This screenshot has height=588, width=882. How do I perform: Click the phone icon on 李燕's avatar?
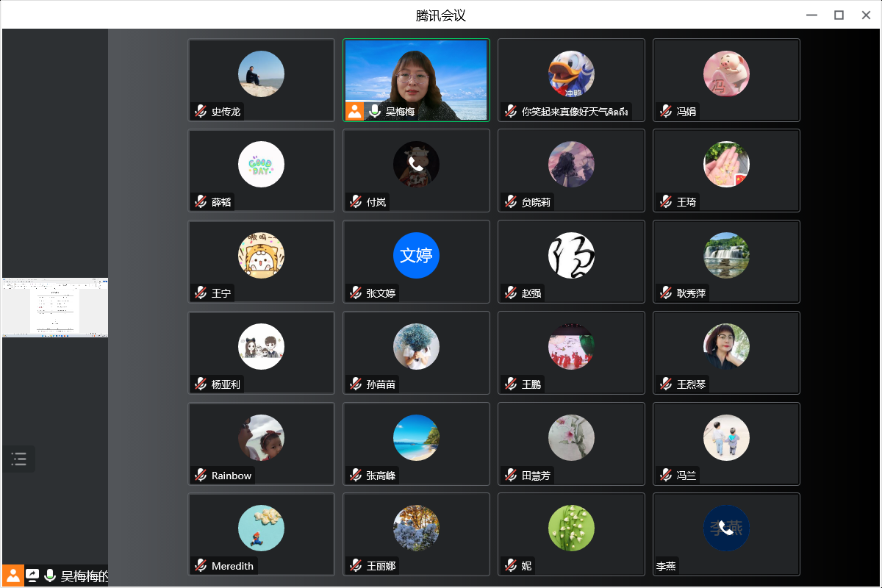[726, 528]
